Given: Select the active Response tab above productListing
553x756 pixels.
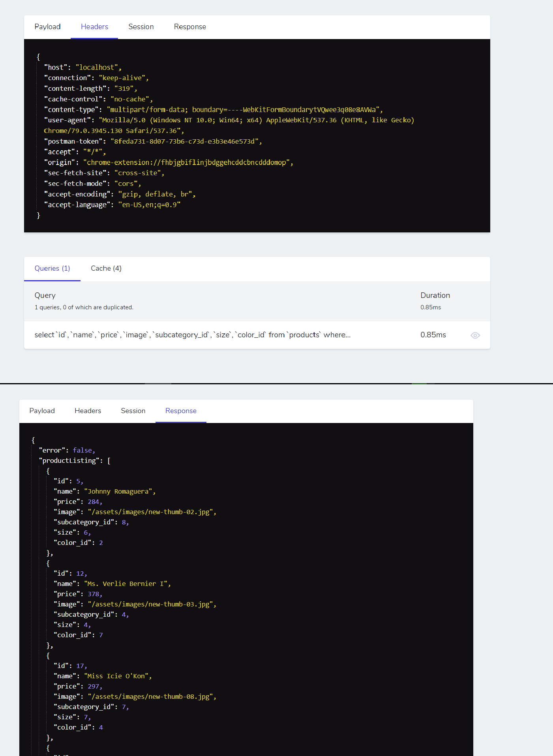Looking at the screenshot, I should (181, 411).
